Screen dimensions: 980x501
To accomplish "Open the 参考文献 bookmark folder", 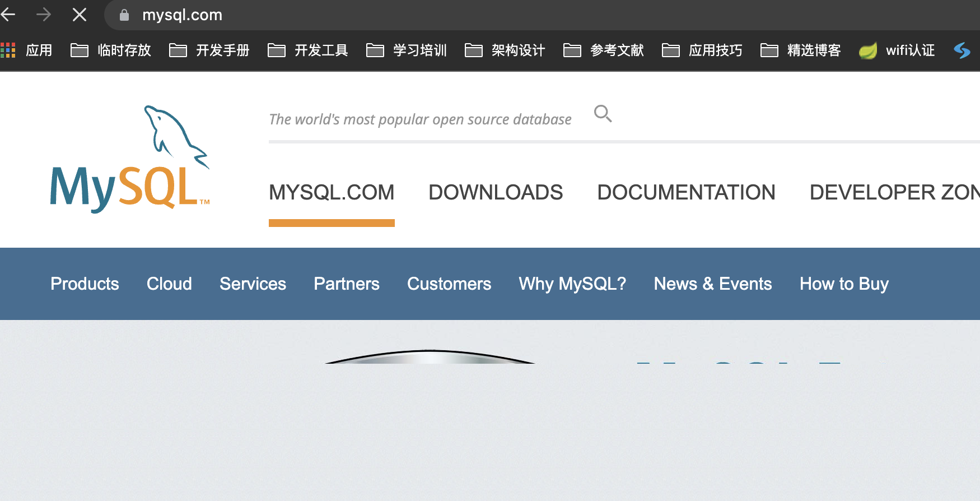I will click(604, 50).
